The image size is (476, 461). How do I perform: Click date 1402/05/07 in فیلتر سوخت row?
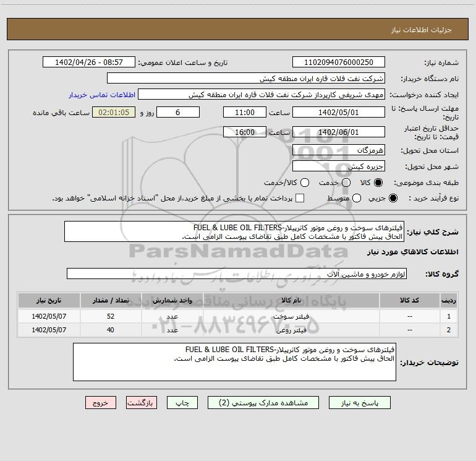49,316
